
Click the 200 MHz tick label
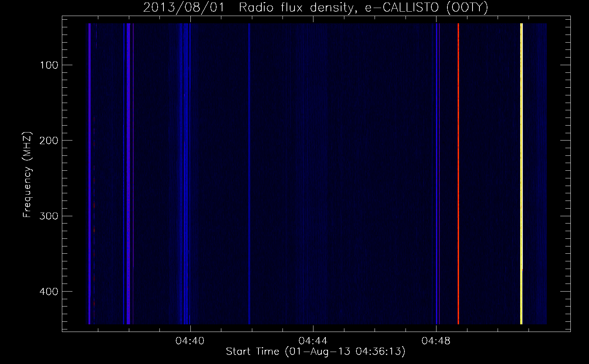[49, 141]
